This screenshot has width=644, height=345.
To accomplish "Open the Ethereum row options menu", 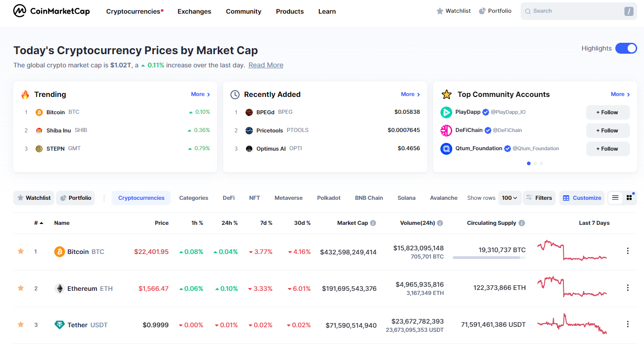I will [628, 288].
